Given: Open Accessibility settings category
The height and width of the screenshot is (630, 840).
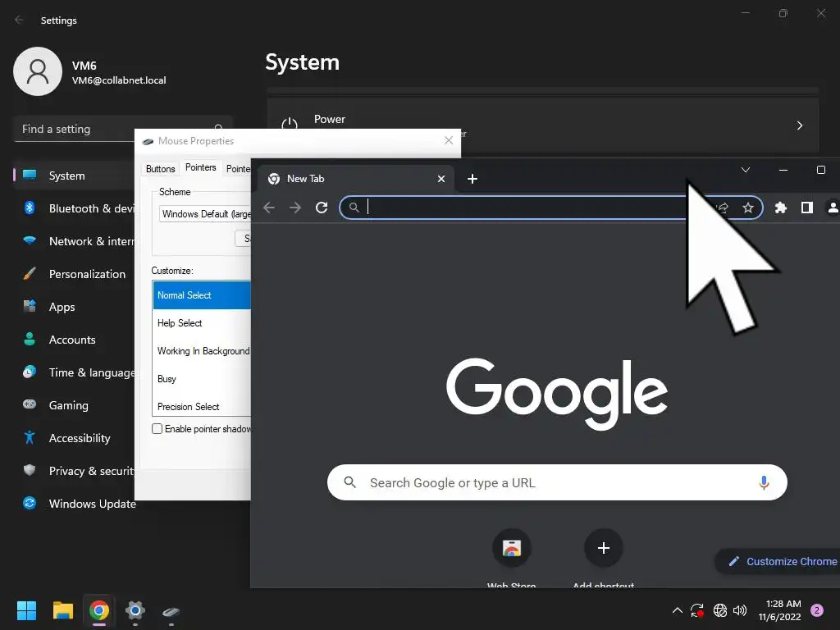Looking at the screenshot, I should (74, 438).
